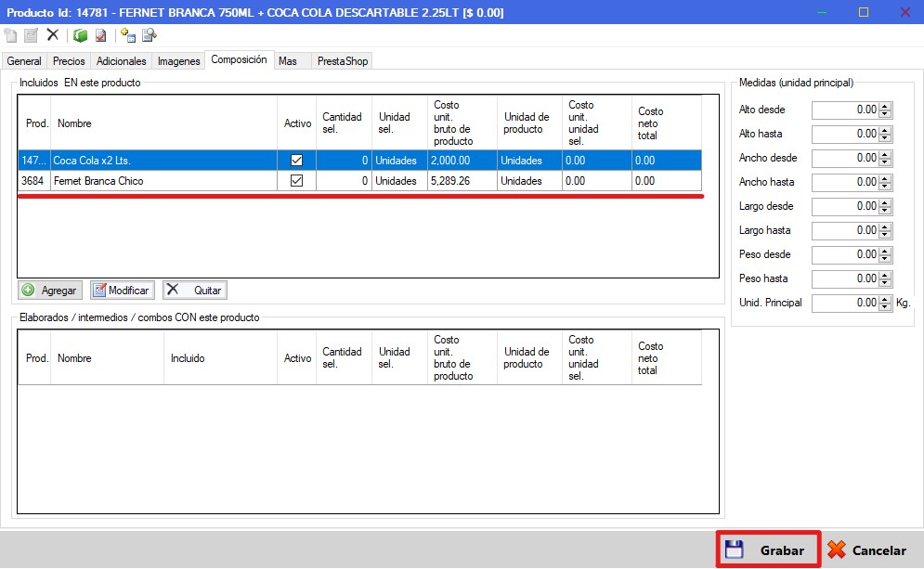The width and height of the screenshot is (924, 569).
Task: Click the new blank document toolbar icon
Action: pyautogui.click(x=10, y=35)
